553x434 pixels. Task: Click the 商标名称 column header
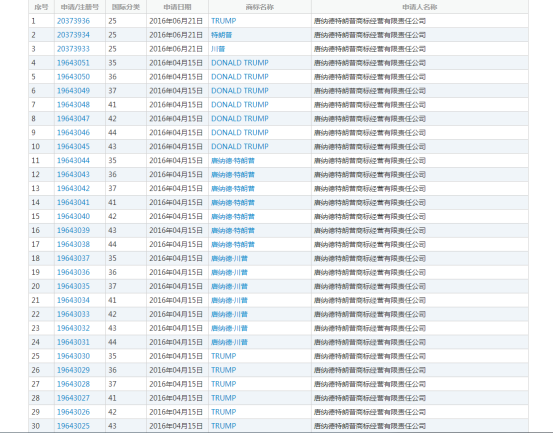tap(260, 7)
